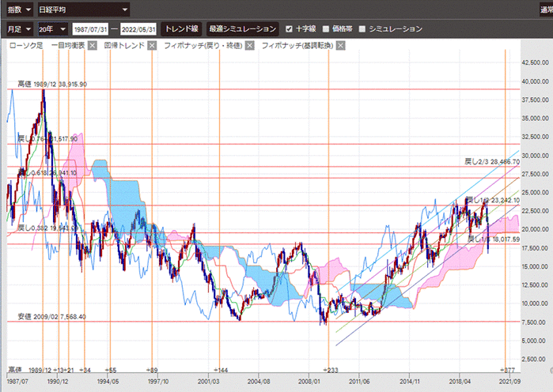Image resolution: width=553 pixels, height=392 pixels.
Task: Edit the start date field 1987/07/31
Action: click(x=90, y=29)
